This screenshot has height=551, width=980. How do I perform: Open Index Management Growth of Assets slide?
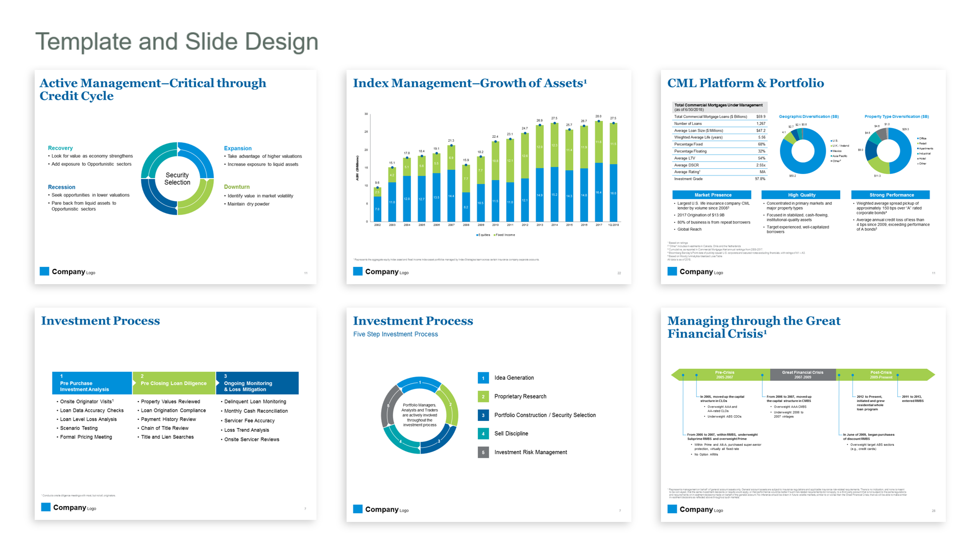(470, 83)
